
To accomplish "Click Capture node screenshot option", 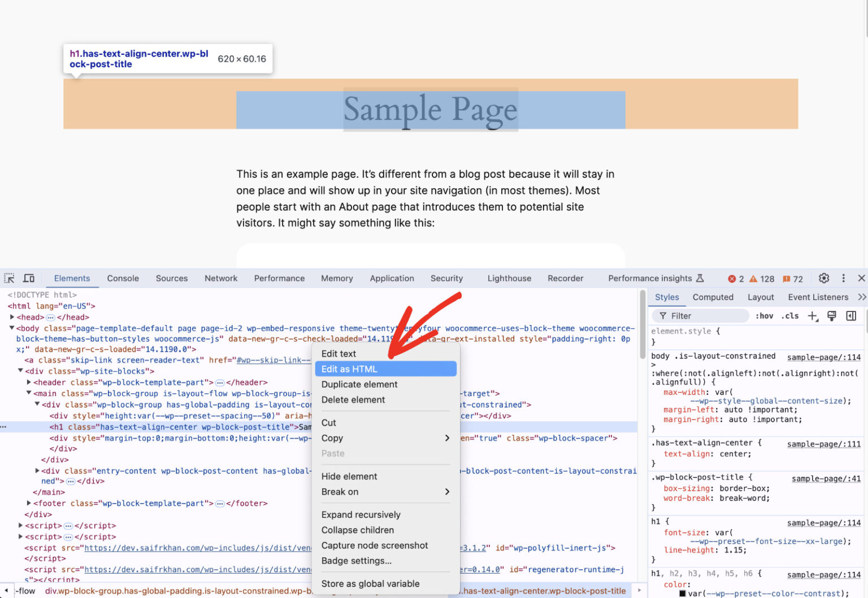I will coord(375,545).
